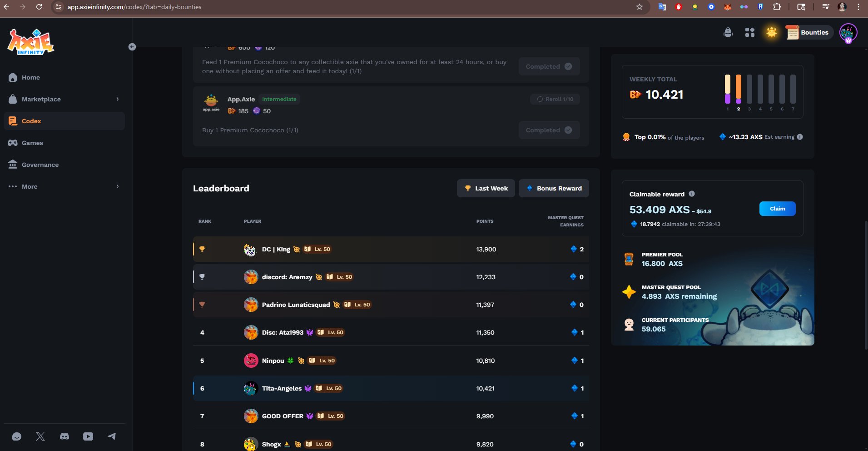
Task: Open the Home page icon
Action: pyautogui.click(x=13, y=77)
